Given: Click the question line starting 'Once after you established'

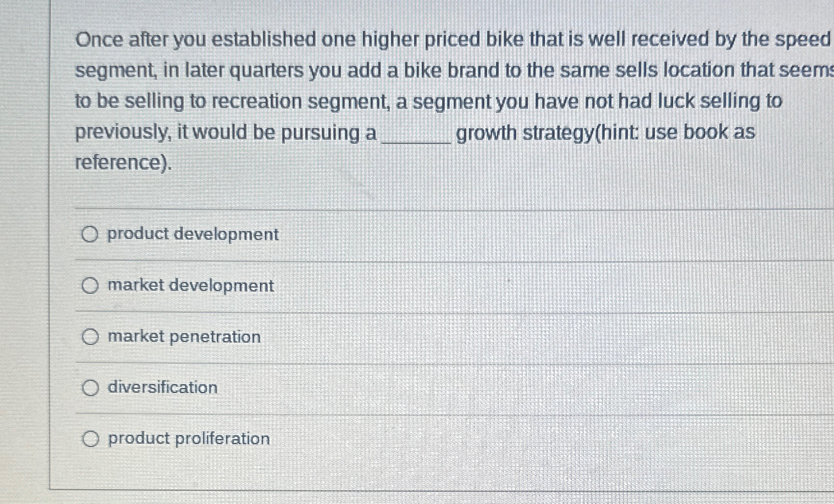Looking at the screenshot, I should (453, 39).
